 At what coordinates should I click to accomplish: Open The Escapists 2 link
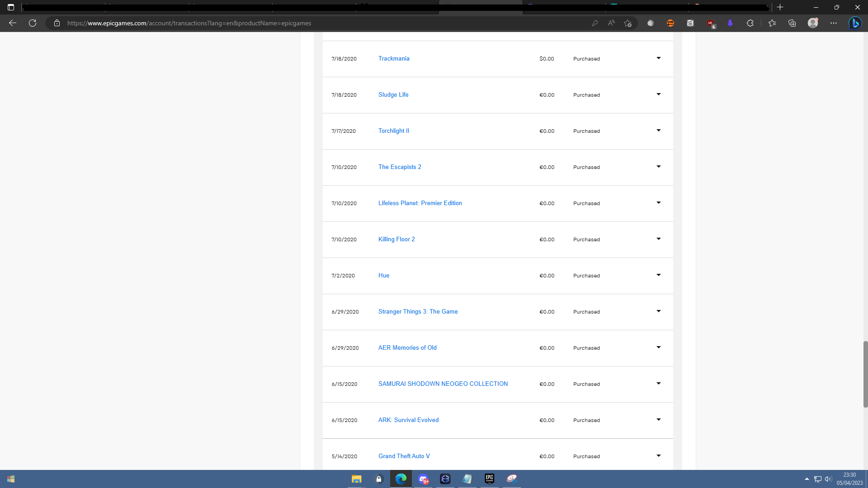tap(400, 167)
